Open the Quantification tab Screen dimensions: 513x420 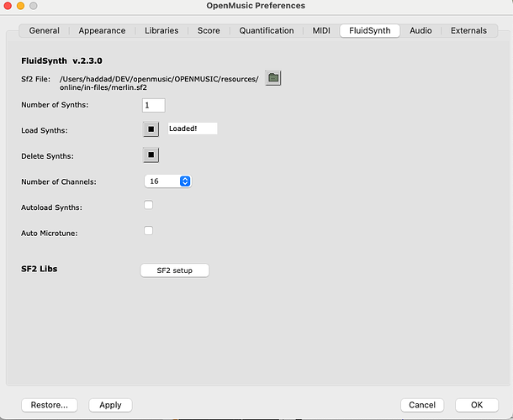click(267, 31)
